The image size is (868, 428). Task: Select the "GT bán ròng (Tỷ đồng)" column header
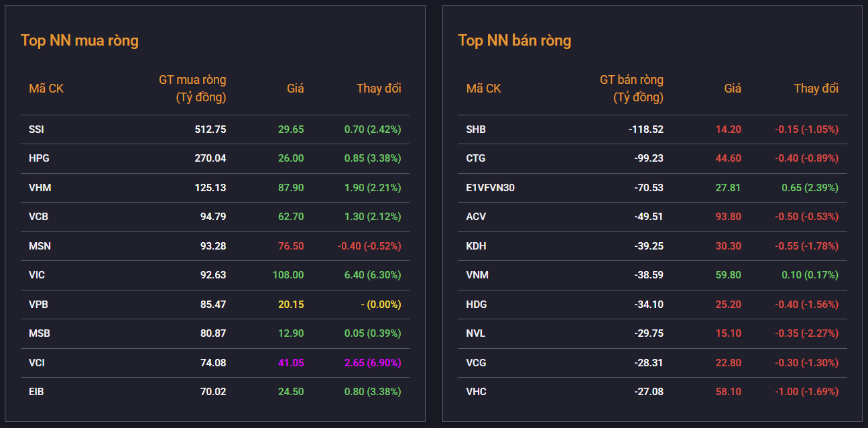click(631, 89)
